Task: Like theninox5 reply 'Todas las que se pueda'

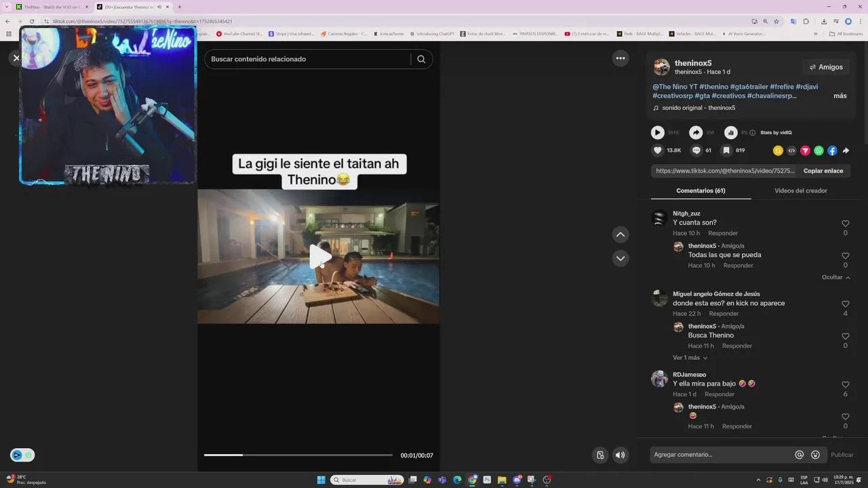Action: [845, 256]
